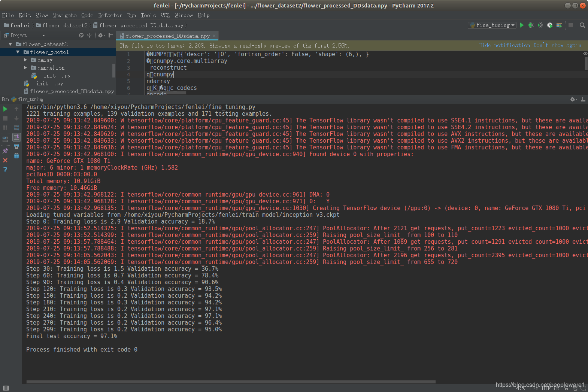
Task: Open the Run menu
Action: point(131,15)
